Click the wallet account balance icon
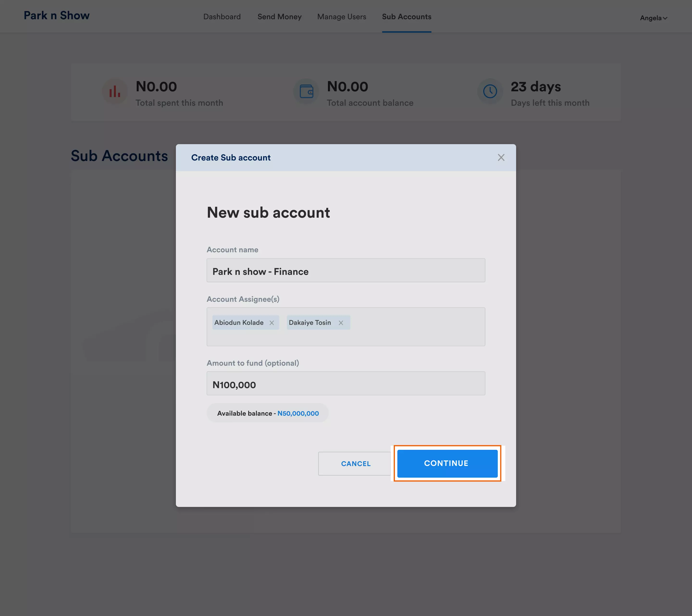 [x=306, y=91]
